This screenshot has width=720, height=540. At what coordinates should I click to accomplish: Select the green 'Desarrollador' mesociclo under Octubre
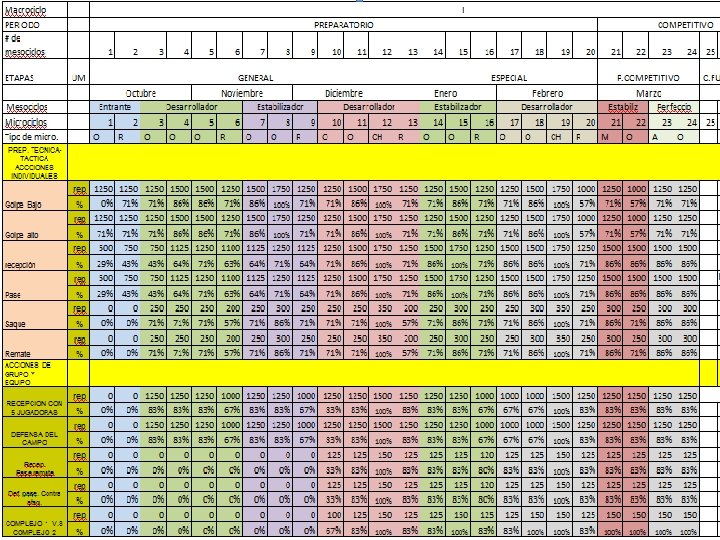pyautogui.click(x=191, y=107)
